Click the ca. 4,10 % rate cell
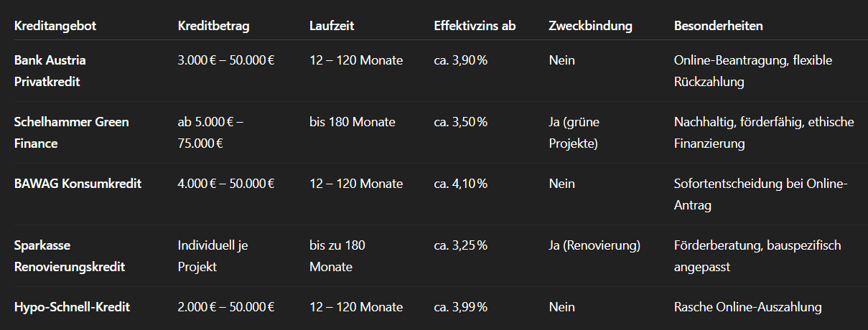Screen dimensions: 868x330 click(x=460, y=184)
